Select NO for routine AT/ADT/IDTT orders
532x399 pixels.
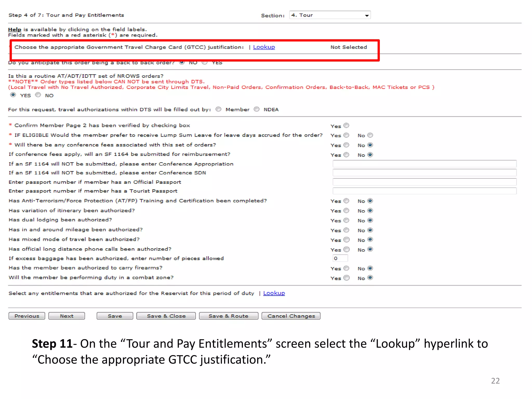coord(38,95)
